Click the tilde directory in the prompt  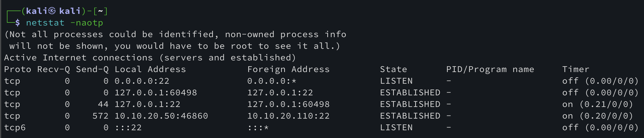tap(100, 11)
